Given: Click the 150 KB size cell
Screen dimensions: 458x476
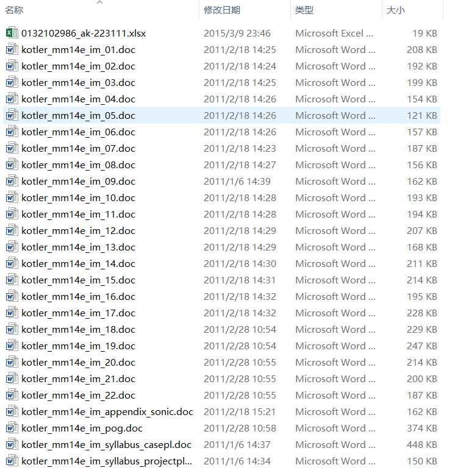Looking at the screenshot, I should coord(422,461).
